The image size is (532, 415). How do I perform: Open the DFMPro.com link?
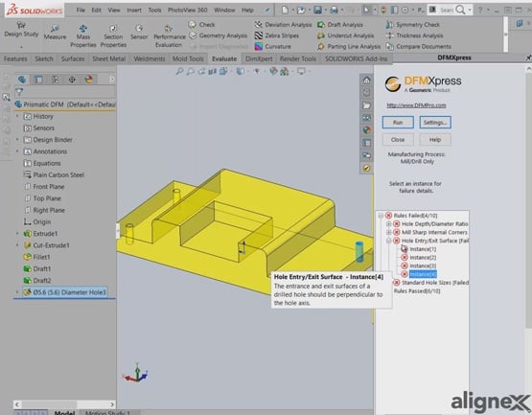(416, 105)
